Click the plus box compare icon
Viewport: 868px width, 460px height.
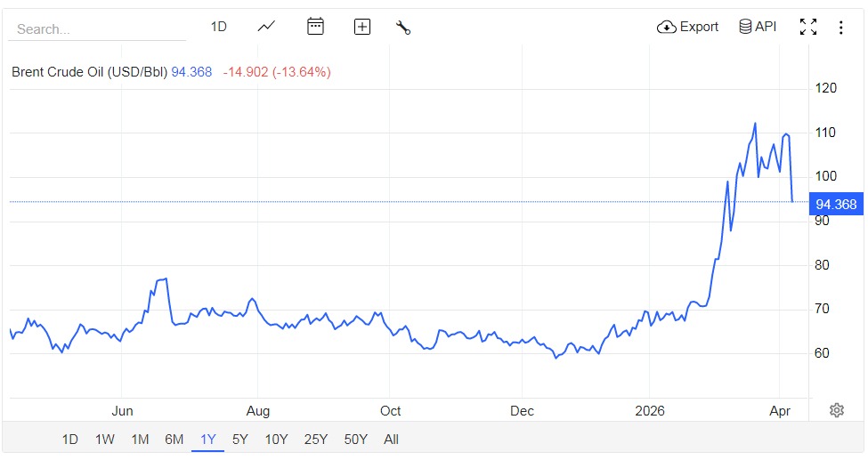pos(362,27)
